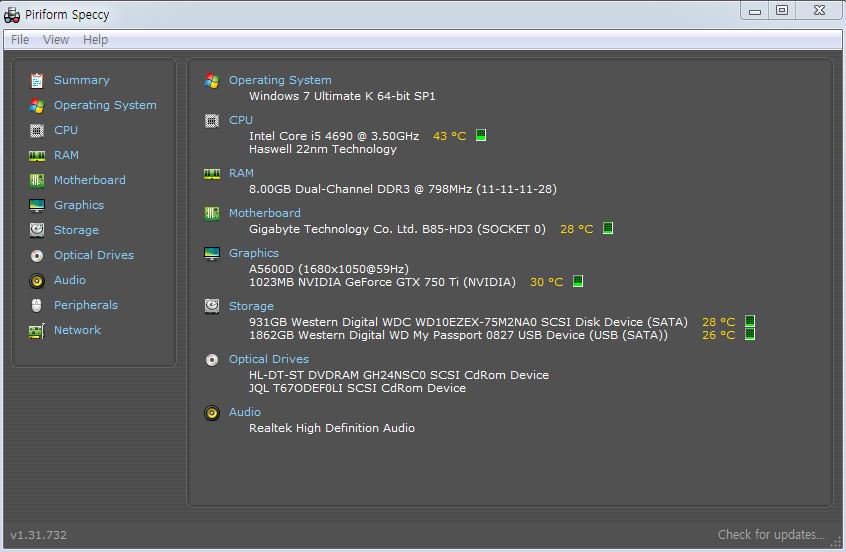Show the RAM section from sidebar
The height and width of the screenshot is (552, 846).
click(66, 155)
